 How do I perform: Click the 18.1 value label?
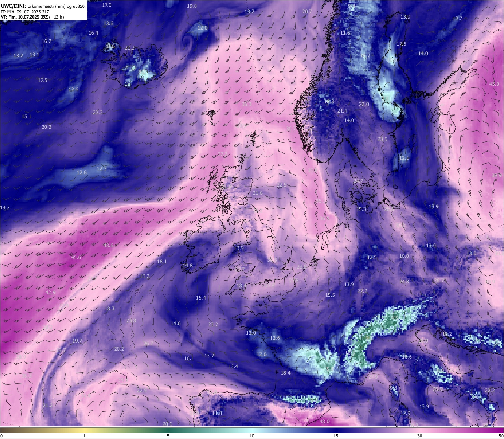[162, 262]
